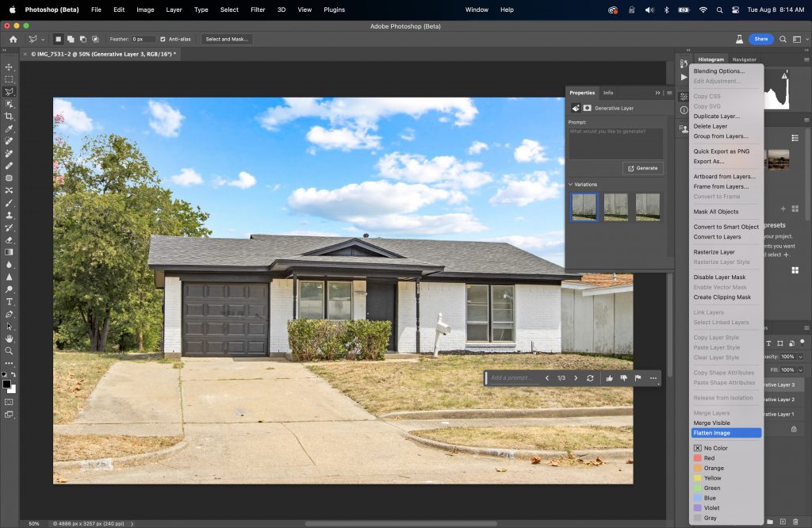The height and width of the screenshot is (528, 812).
Task: Click the thumbs down feedback icon
Action: tap(623, 378)
